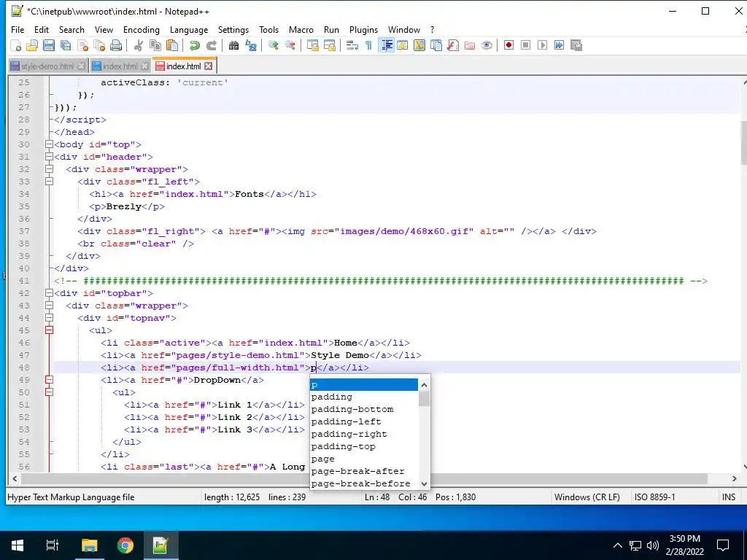Click the Zoom Out magnifier icon
This screenshot has height=560, width=747.
[x=290, y=45]
